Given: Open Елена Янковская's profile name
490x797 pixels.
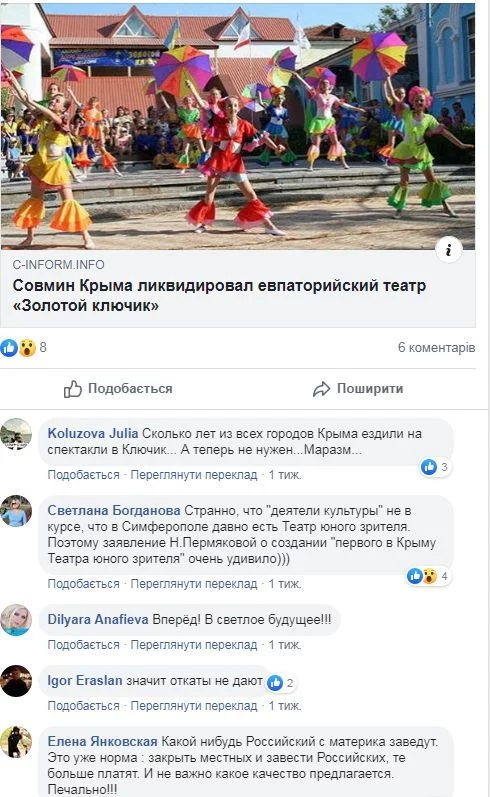Looking at the screenshot, I should pyautogui.click(x=102, y=742).
